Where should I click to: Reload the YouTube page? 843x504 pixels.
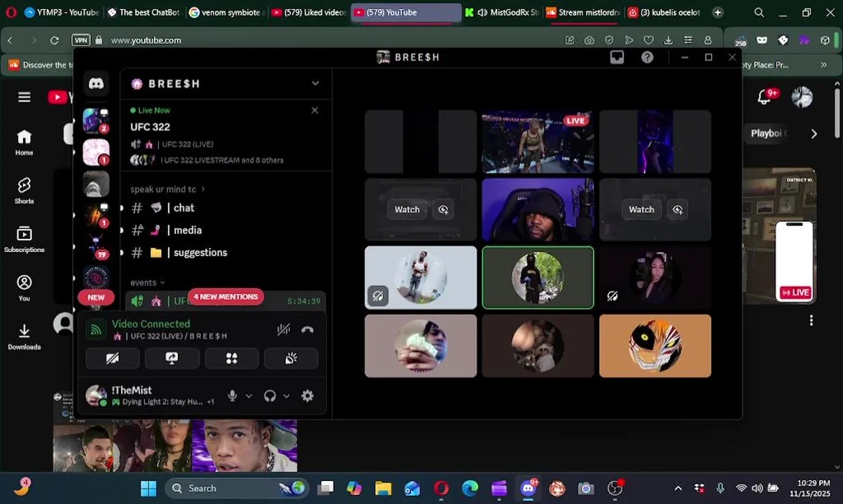point(55,41)
